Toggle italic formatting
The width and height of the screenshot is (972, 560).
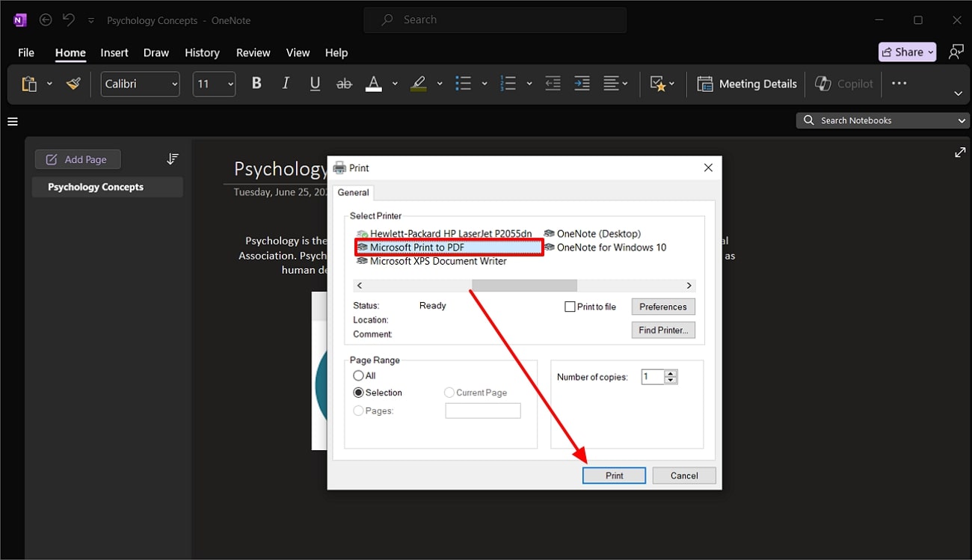(286, 84)
